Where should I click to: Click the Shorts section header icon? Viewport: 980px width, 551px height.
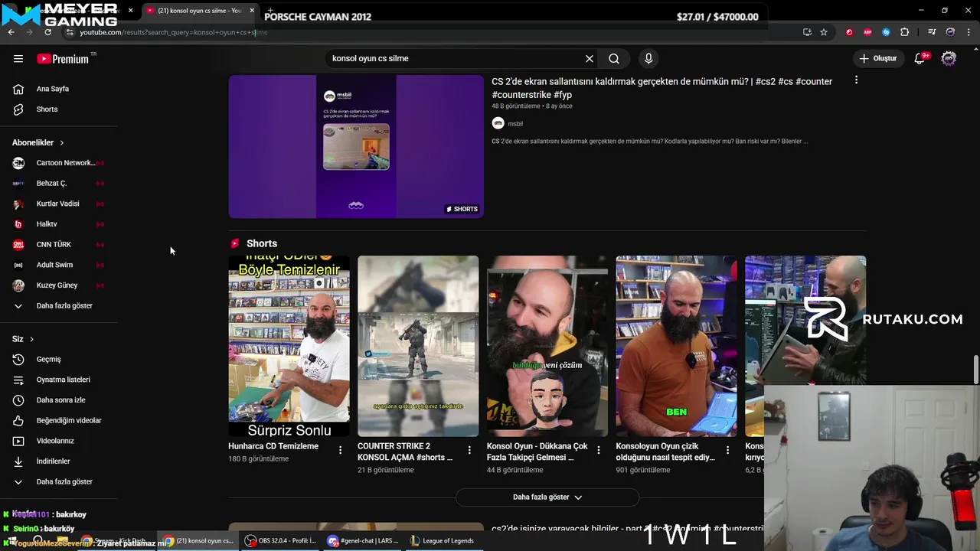(x=235, y=243)
